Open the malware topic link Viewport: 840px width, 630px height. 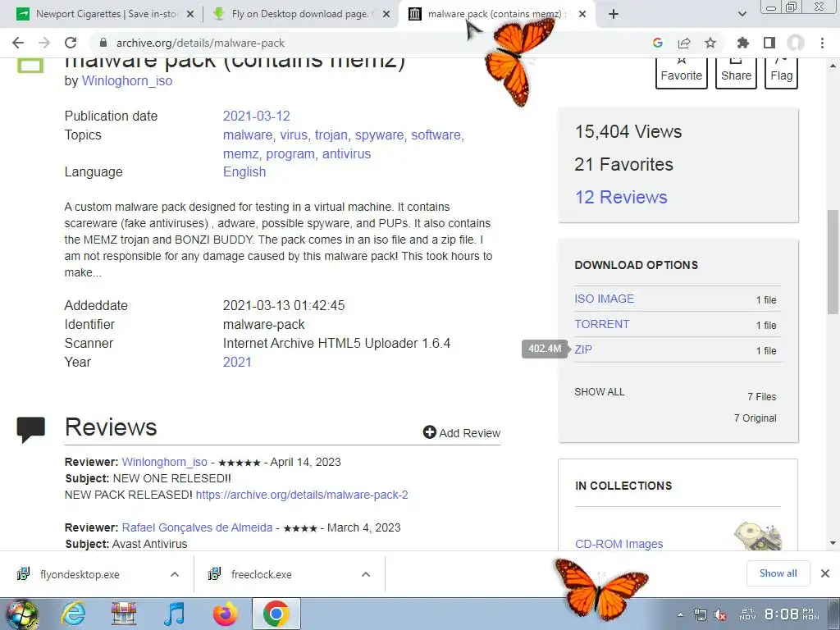click(x=248, y=135)
